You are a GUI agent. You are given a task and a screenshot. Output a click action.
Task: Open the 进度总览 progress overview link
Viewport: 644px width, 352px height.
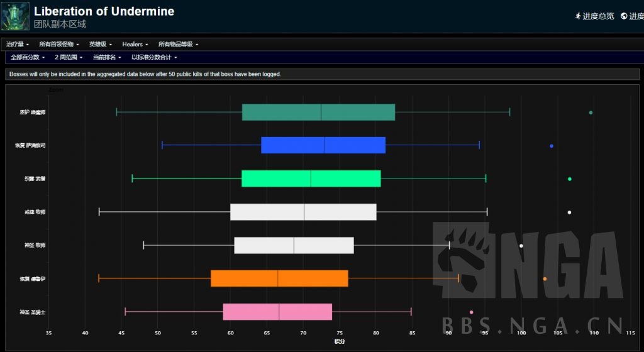tap(598, 16)
